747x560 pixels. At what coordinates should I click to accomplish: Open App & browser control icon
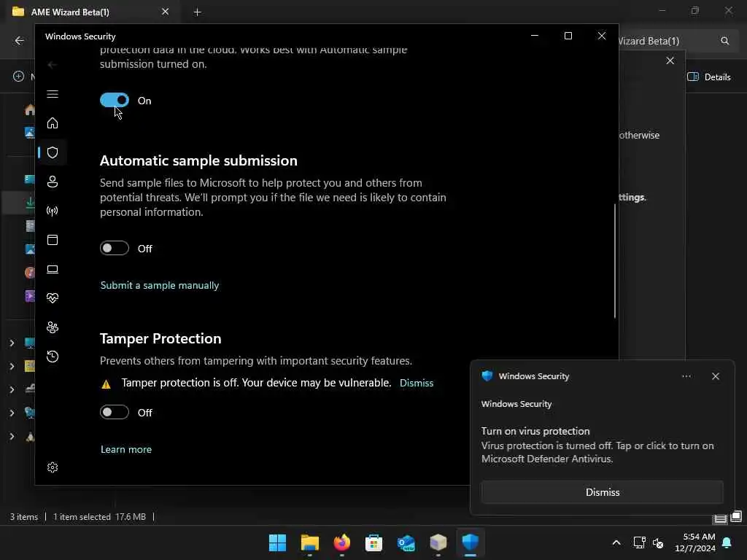[53, 239]
